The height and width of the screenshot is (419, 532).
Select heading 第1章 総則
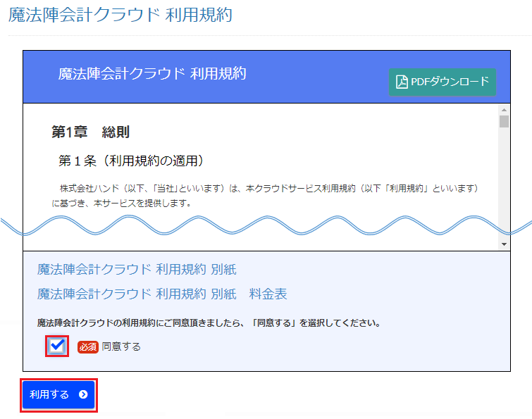[90, 132]
